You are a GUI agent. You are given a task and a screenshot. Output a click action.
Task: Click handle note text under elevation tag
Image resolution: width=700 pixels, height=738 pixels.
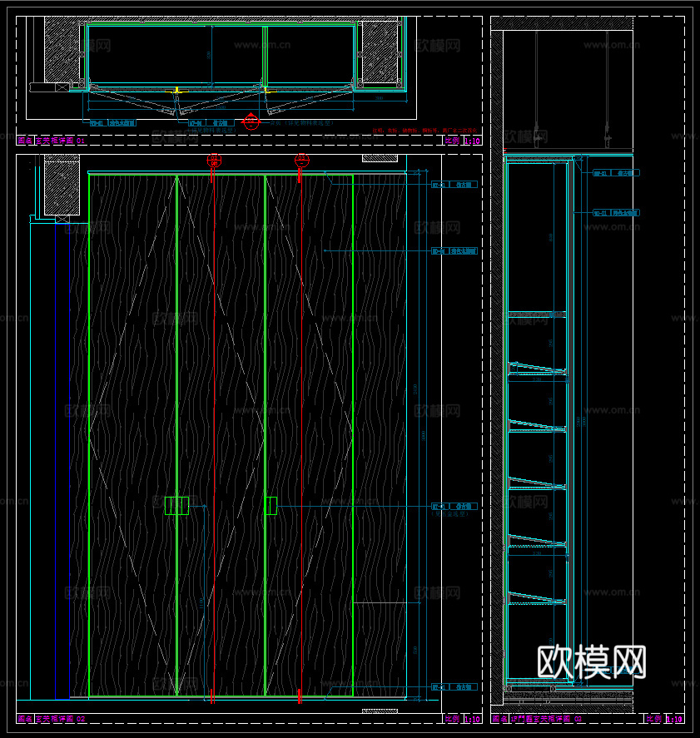tap(449, 514)
